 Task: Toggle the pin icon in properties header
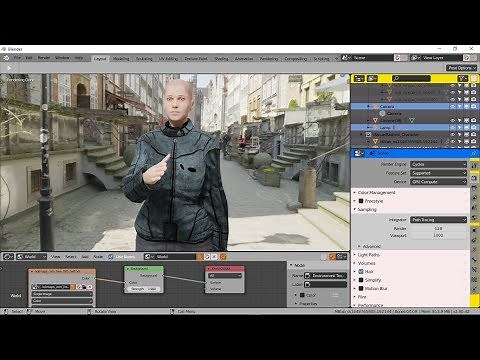tap(474, 153)
